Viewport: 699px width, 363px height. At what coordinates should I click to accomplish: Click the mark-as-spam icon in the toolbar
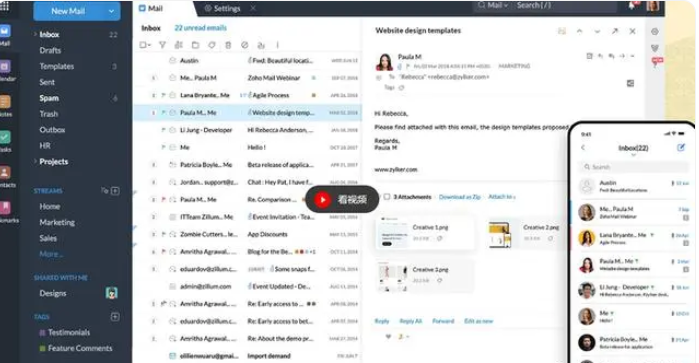[x=245, y=45]
